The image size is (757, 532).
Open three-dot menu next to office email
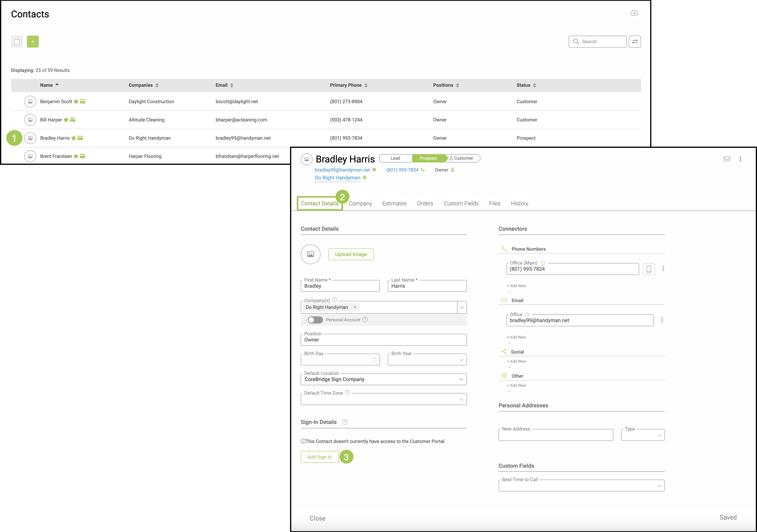[662, 320]
